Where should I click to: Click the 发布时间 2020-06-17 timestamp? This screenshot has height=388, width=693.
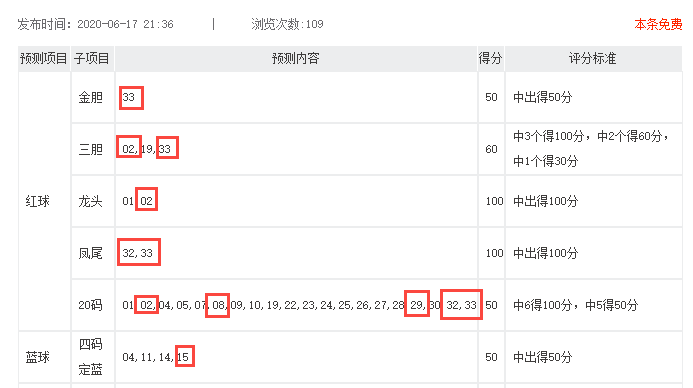(95, 24)
